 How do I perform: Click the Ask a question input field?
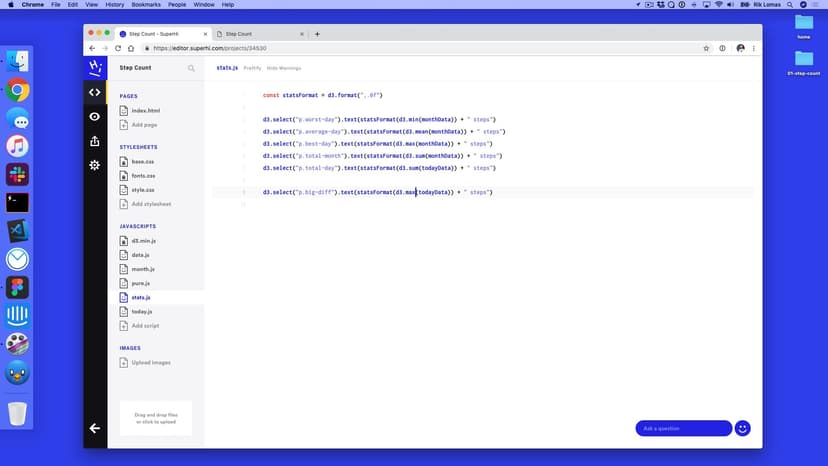(683, 428)
